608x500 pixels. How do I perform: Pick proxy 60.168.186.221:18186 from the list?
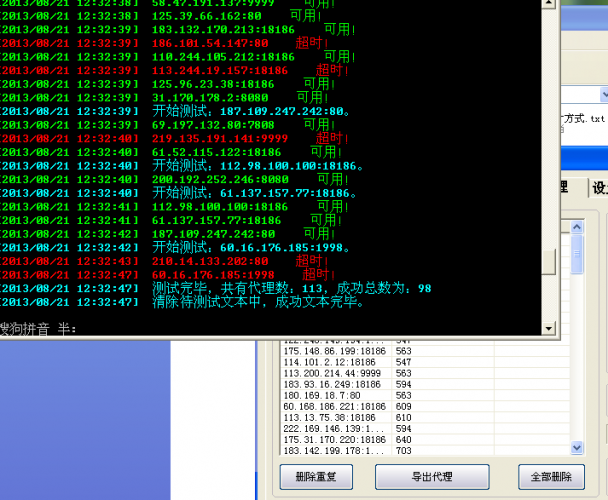point(333,407)
